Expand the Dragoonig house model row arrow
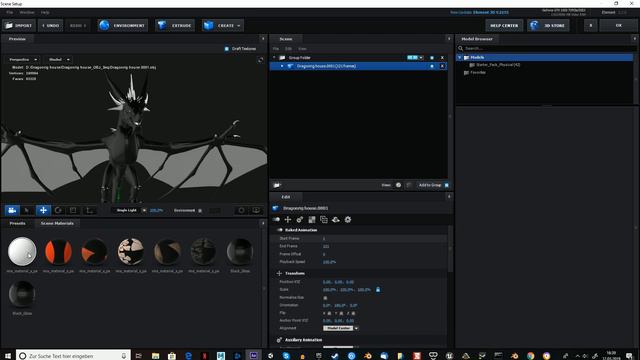The width and height of the screenshot is (640, 360). (x=282, y=66)
